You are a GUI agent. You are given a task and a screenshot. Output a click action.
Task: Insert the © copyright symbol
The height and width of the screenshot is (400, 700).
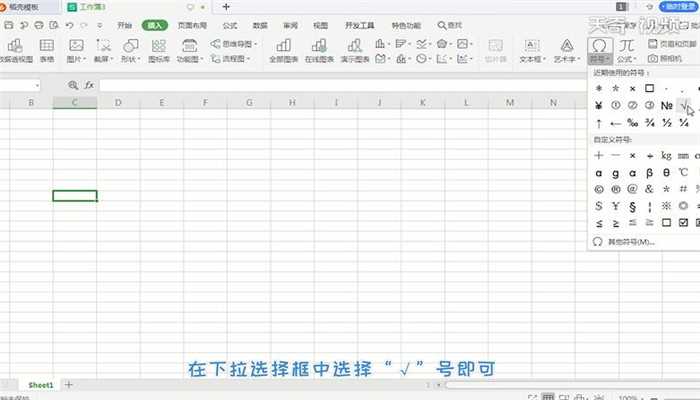coord(599,189)
